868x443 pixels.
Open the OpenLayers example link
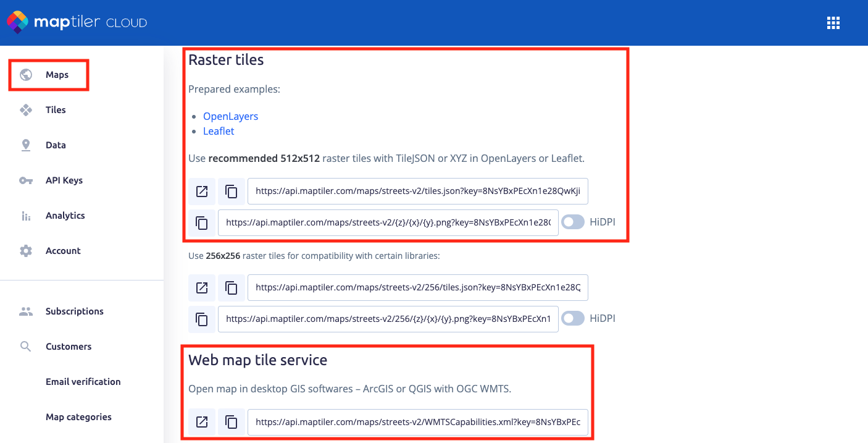pyautogui.click(x=230, y=116)
